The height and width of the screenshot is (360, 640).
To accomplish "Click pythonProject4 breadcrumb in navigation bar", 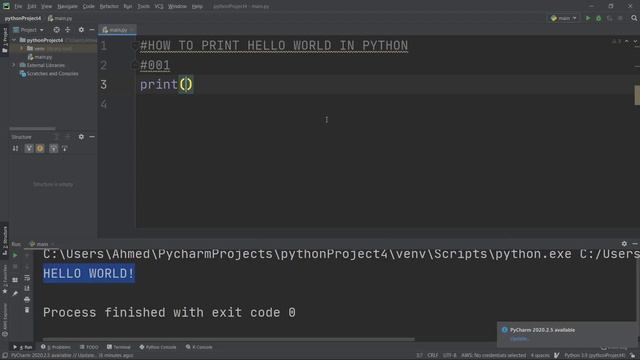I will (x=23, y=18).
